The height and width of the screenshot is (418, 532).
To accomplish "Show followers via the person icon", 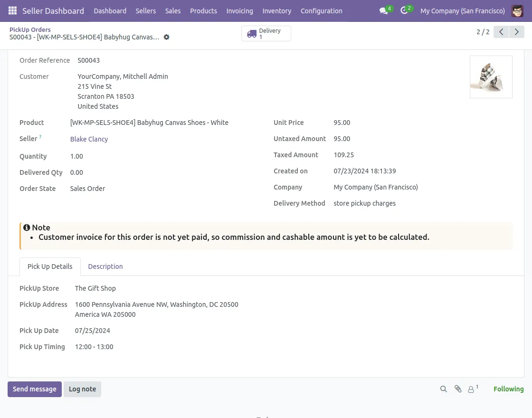I will (472, 389).
